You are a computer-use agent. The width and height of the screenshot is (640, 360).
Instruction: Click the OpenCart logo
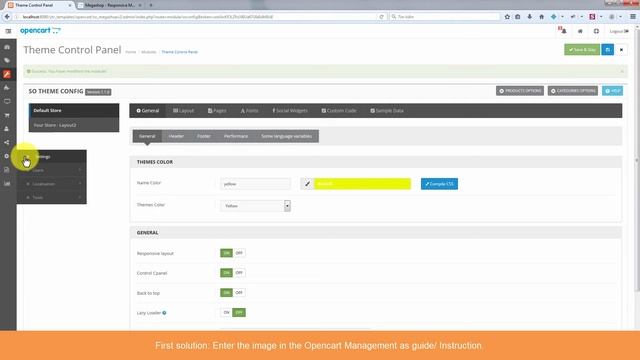coord(40,31)
